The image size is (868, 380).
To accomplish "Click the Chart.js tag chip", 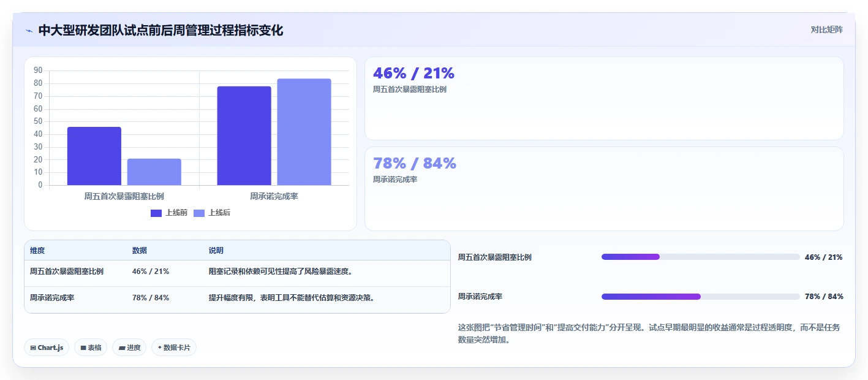I will (47, 348).
